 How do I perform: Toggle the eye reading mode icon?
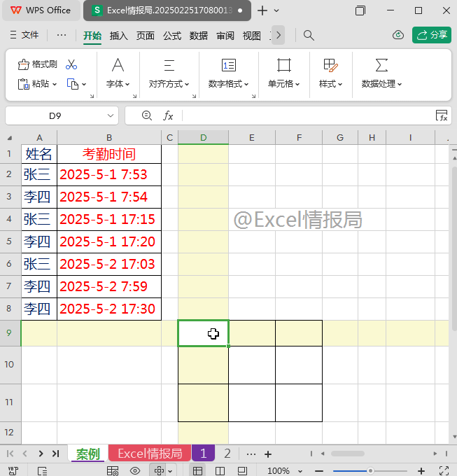[x=135, y=471]
